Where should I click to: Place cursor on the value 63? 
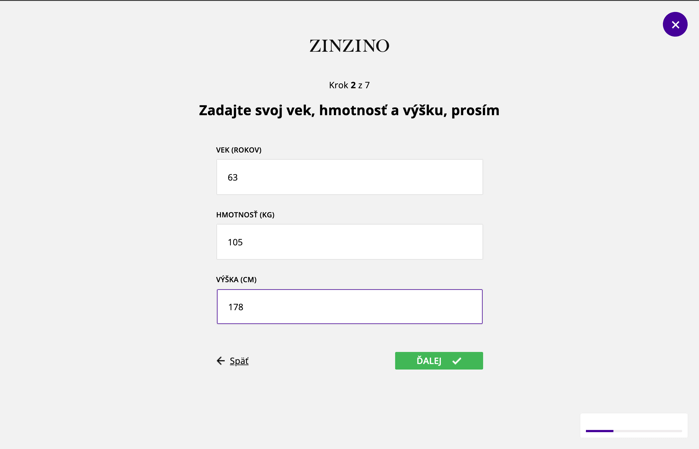[x=233, y=177]
